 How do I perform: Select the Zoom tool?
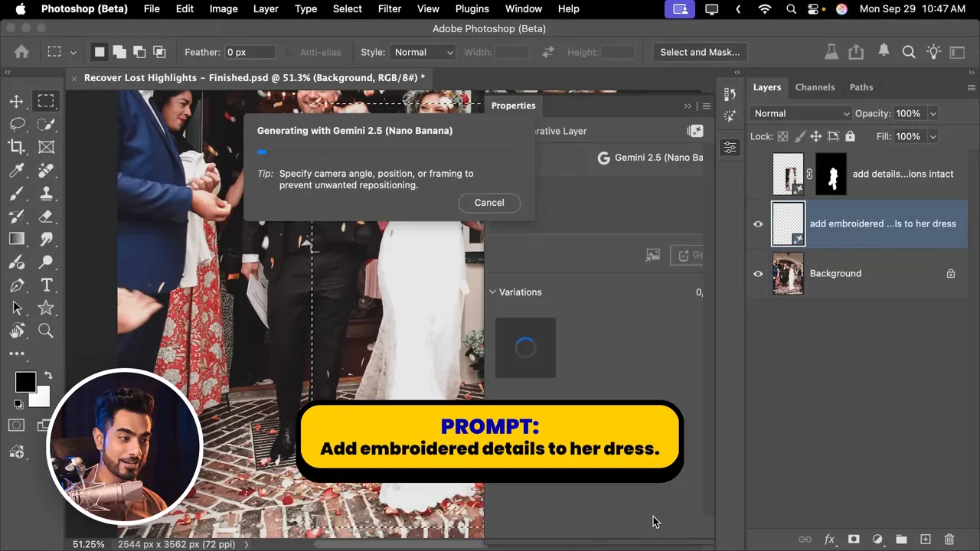46,331
